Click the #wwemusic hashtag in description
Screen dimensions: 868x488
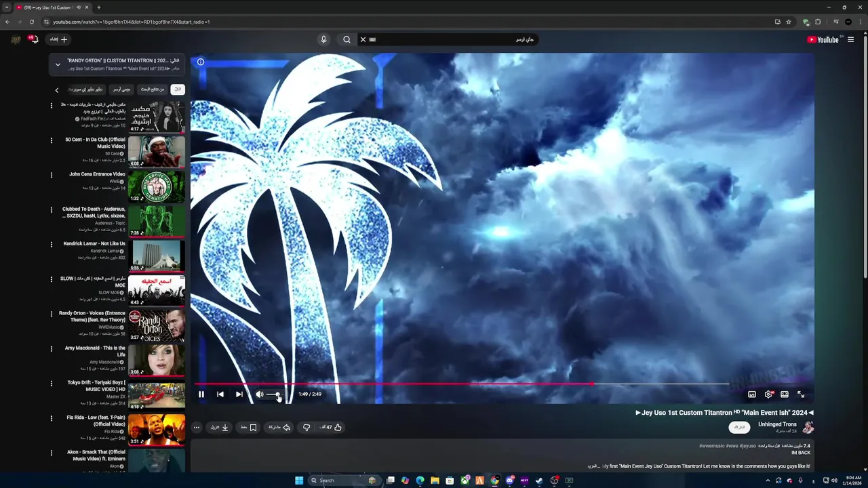coord(711,445)
